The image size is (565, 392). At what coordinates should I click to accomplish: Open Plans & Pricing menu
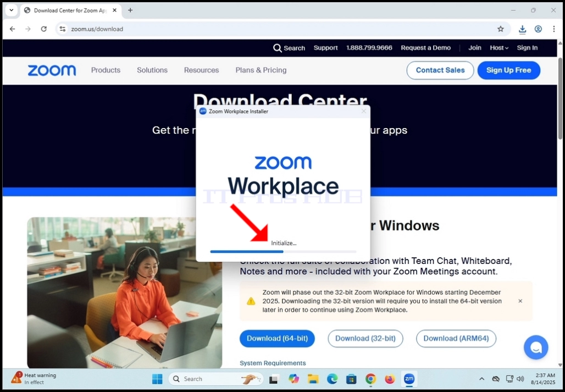pyautogui.click(x=261, y=70)
